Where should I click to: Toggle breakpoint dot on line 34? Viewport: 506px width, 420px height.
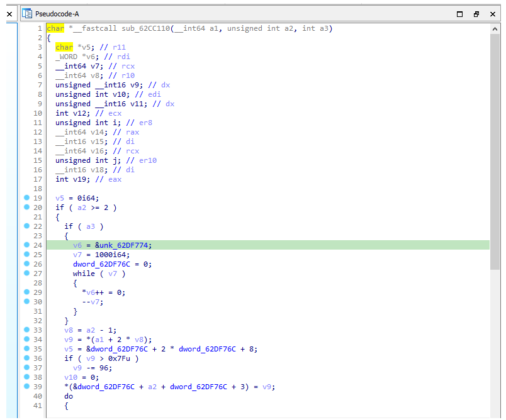(x=27, y=339)
